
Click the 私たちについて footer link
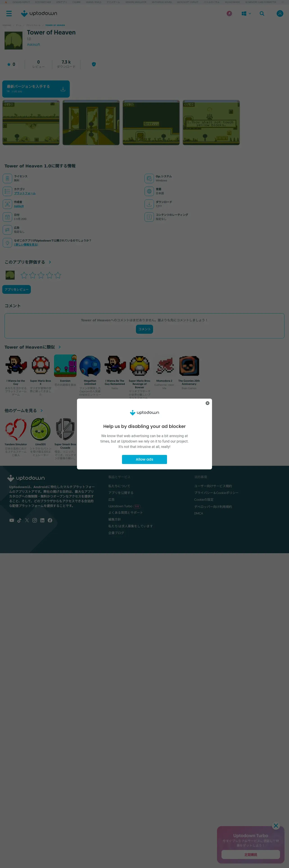119,486
